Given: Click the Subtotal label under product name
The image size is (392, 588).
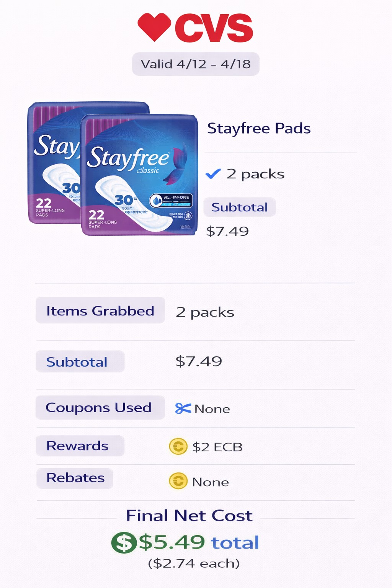Looking at the screenshot, I should tap(239, 207).
